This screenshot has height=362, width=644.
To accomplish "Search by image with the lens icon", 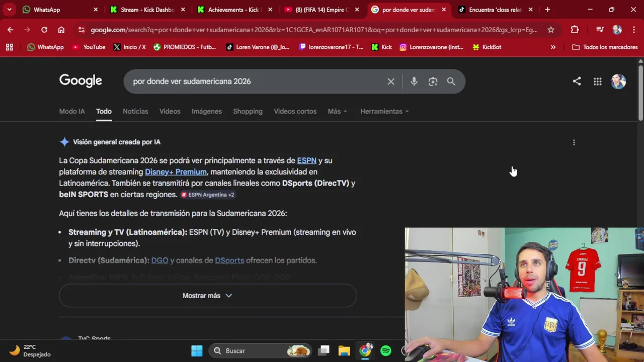I will tap(433, 81).
